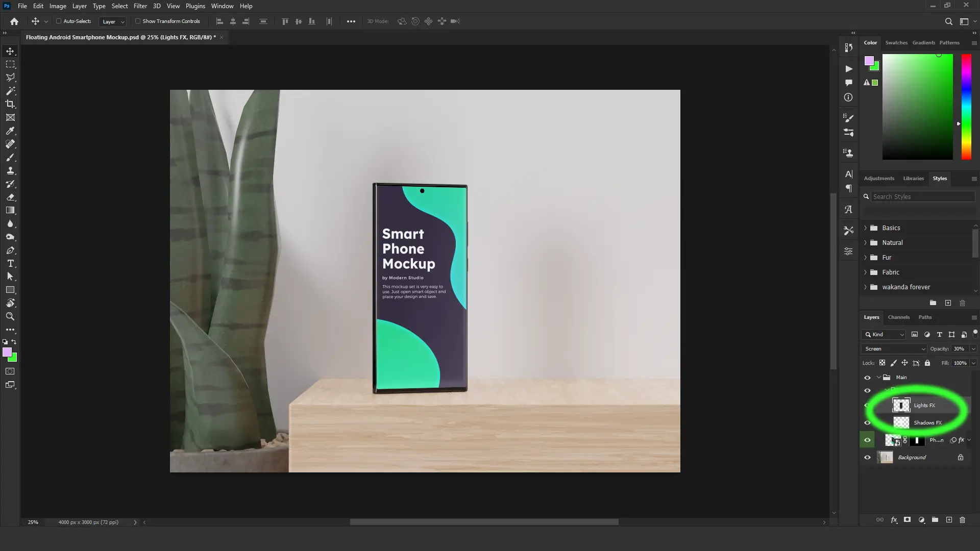Open Auto-Select Layer dropdown

(x=113, y=21)
